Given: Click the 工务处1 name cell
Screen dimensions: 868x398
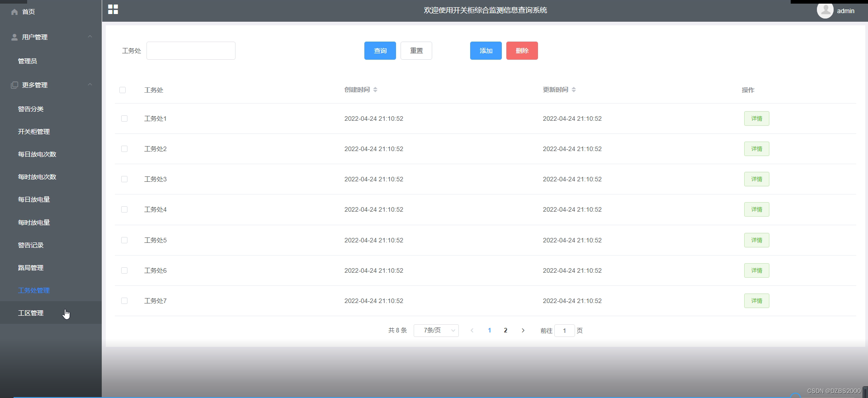Looking at the screenshot, I should pyautogui.click(x=156, y=118).
